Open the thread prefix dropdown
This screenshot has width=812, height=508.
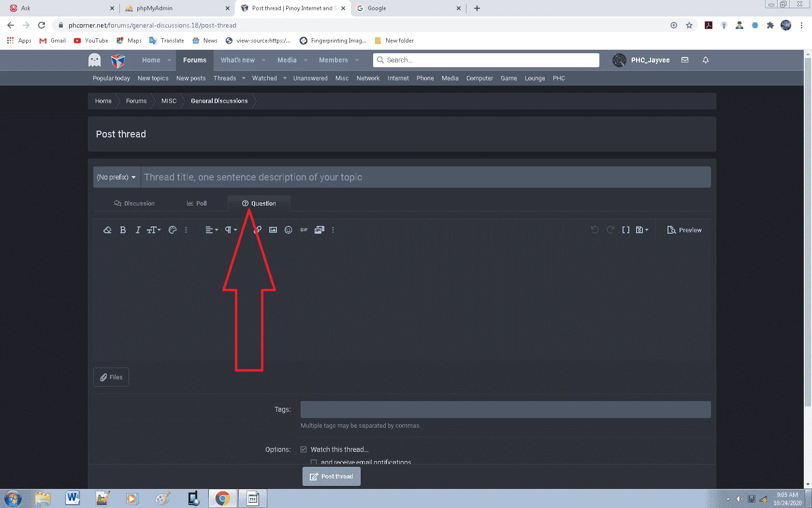[116, 177]
